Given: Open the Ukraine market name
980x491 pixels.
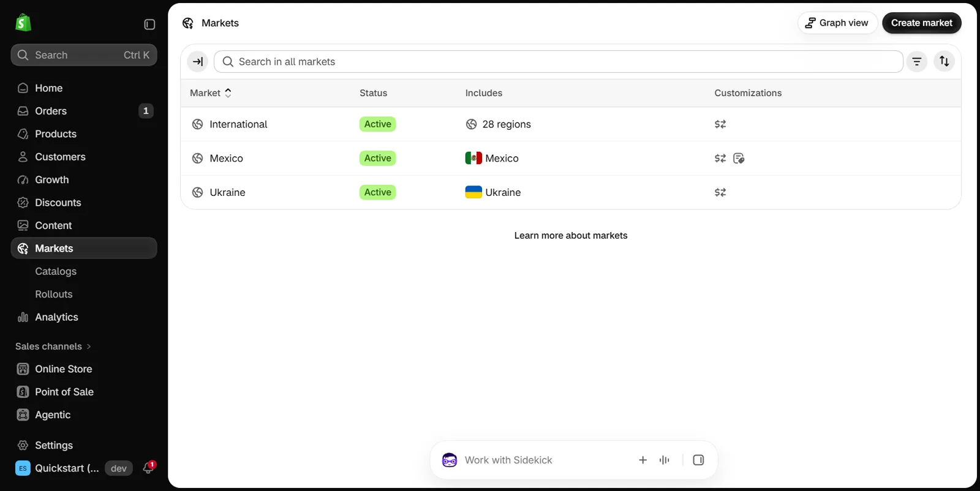Looking at the screenshot, I should pyautogui.click(x=227, y=192).
